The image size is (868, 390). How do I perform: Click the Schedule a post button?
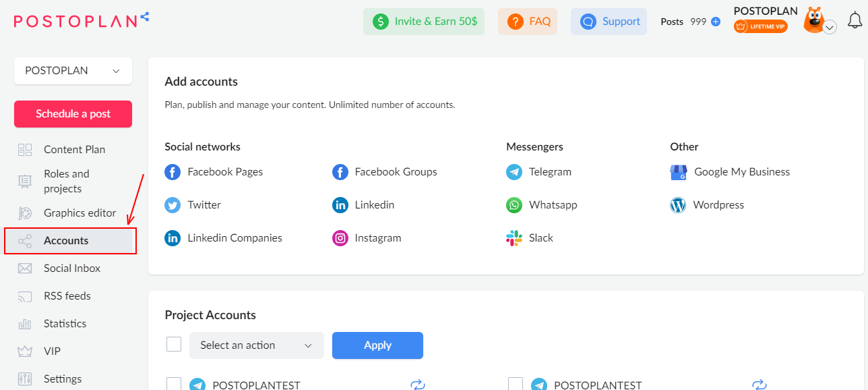73,114
